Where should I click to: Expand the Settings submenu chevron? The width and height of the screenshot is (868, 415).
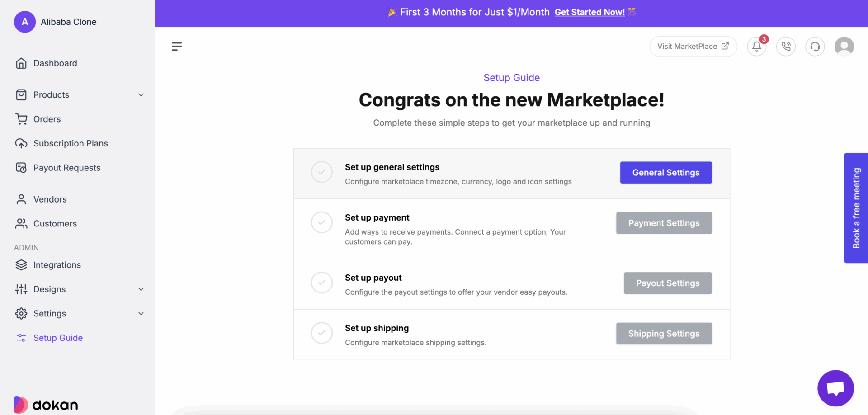click(x=141, y=314)
